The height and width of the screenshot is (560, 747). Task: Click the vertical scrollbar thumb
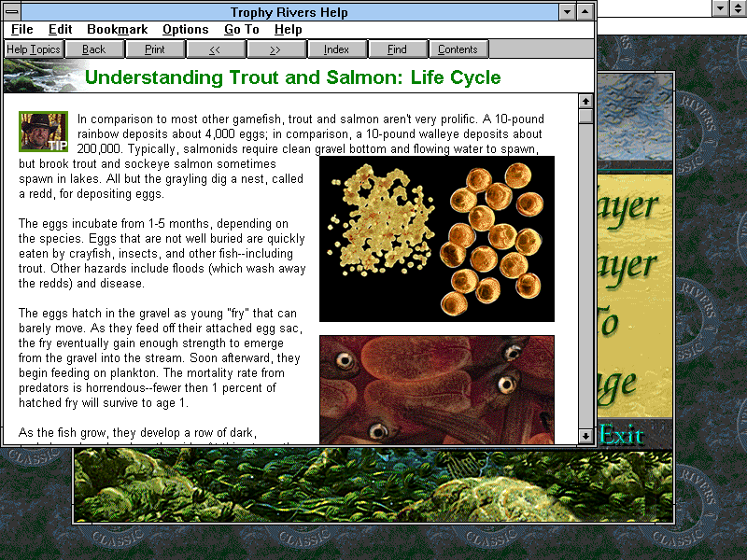click(585, 117)
